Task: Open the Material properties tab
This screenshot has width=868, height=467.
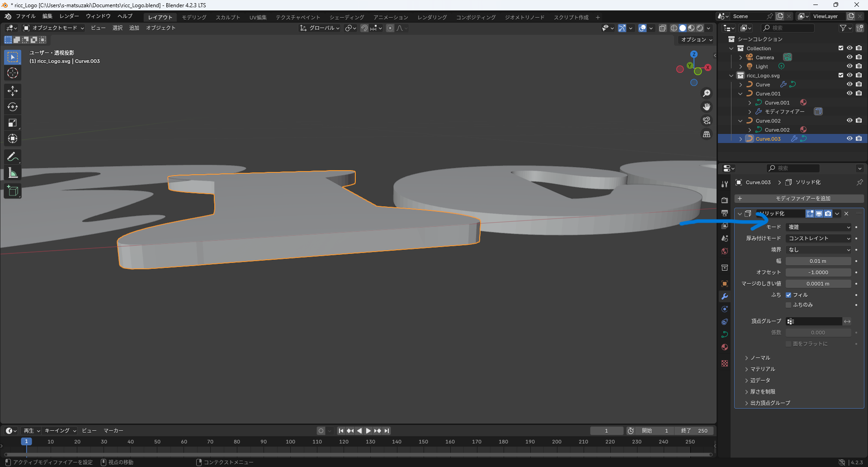Action: coord(725,347)
